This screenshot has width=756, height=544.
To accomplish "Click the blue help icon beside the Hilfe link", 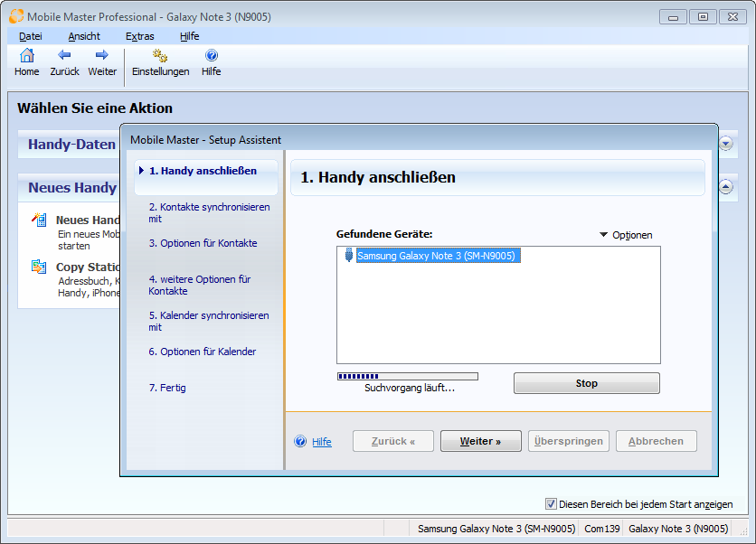I will point(300,441).
